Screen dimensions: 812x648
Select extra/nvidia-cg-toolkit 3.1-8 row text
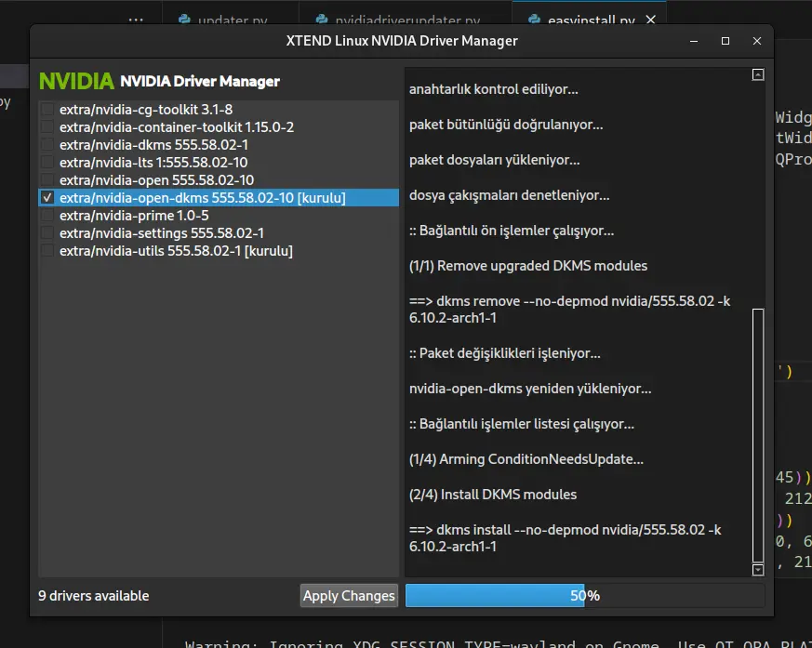point(146,109)
